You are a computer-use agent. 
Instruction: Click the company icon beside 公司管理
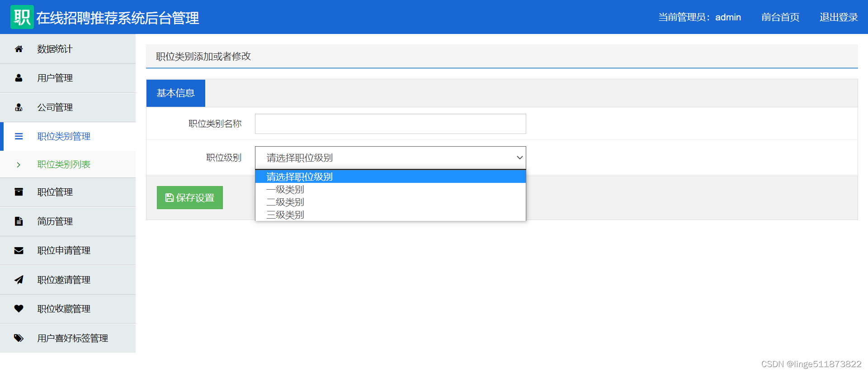[x=19, y=107]
